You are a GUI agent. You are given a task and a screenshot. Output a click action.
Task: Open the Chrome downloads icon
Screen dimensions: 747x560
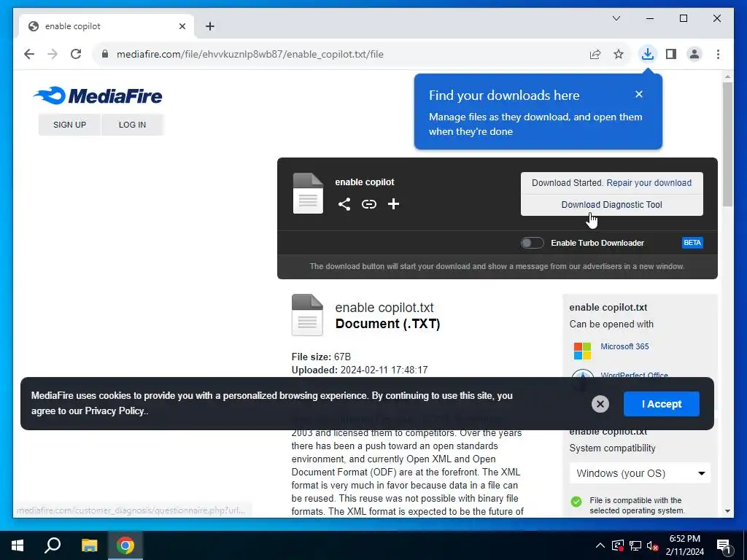(648, 54)
